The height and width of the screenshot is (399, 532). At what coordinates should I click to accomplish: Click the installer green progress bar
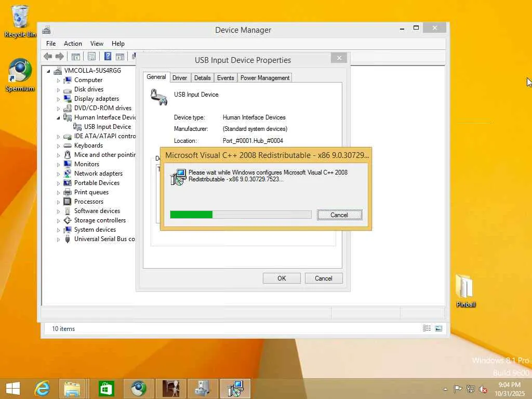click(241, 215)
